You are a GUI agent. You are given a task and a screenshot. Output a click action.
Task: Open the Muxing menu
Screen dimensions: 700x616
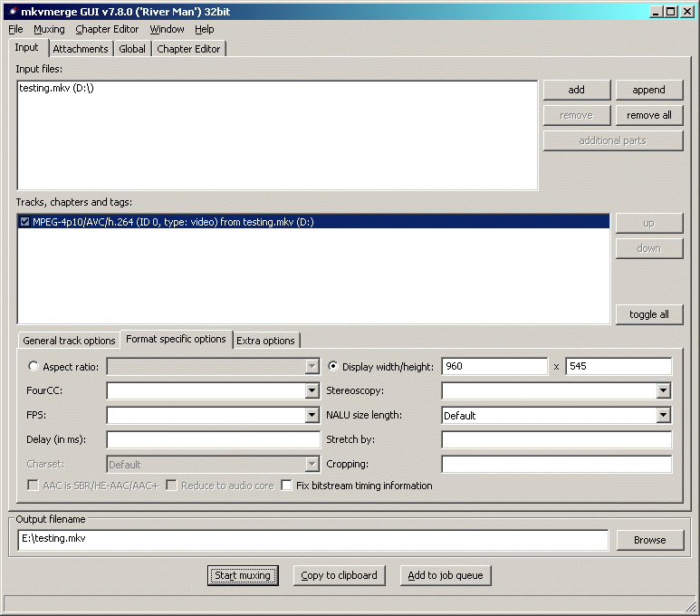click(49, 30)
